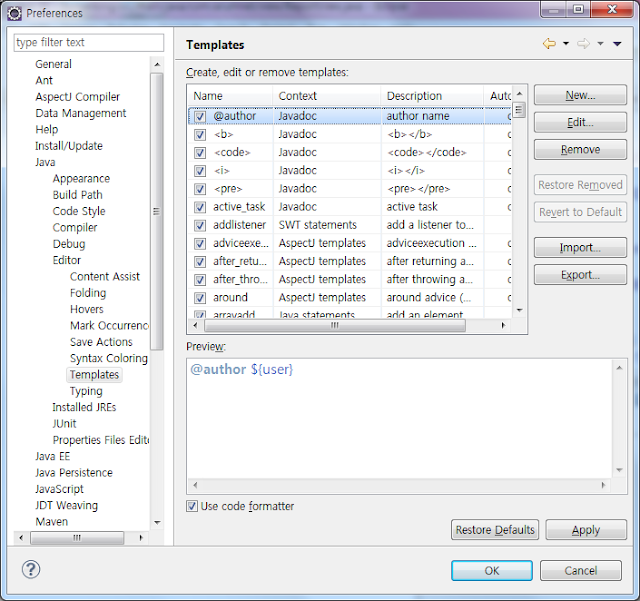
Task: Click Restore Defaults button
Action: (495, 530)
